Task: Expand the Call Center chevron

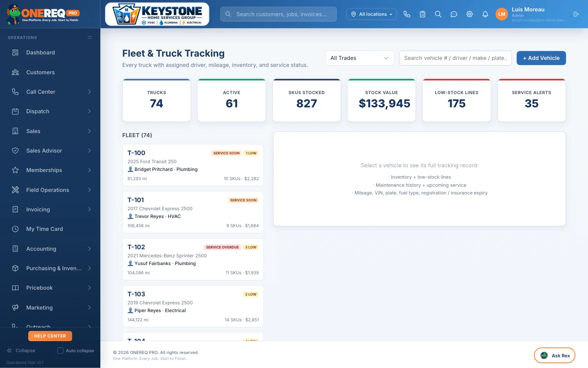Action: point(89,92)
